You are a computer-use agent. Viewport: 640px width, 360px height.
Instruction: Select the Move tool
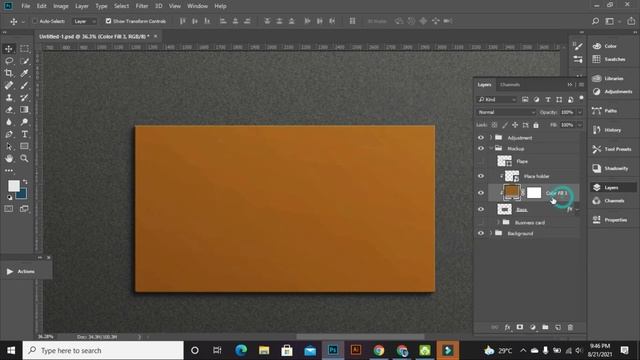9,49
